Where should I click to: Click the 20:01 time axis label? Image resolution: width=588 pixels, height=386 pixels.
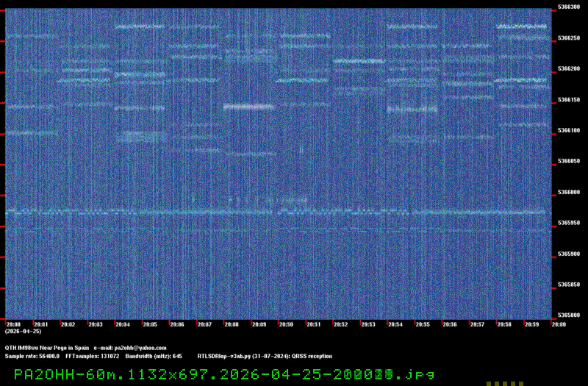pyautogui.click(x=41, y=324)
